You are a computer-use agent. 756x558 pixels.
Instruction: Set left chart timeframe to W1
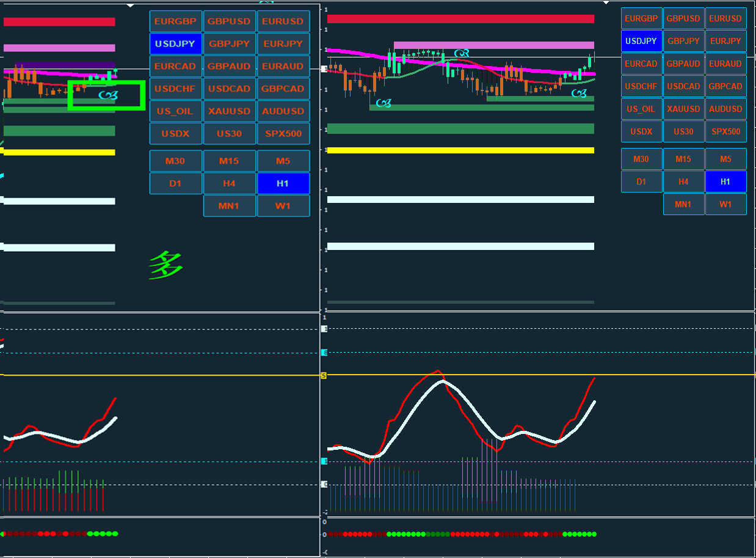click(283, 206)
